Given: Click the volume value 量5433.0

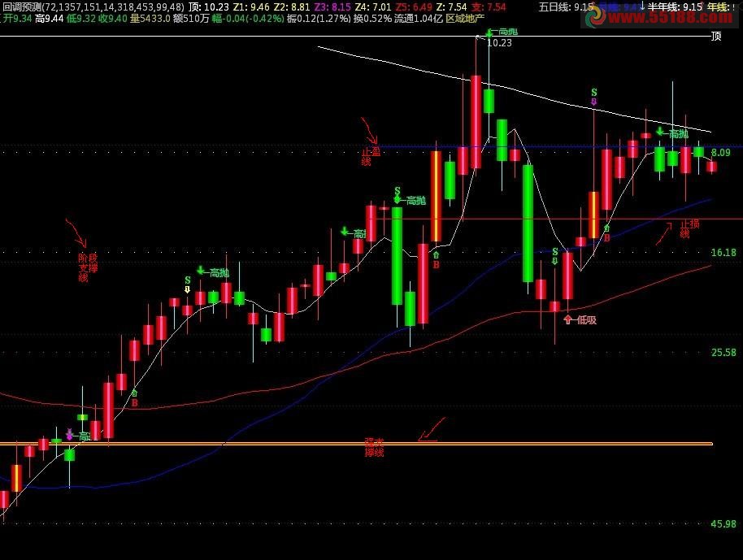Looking at the screenshot, I should click(150, 19).
